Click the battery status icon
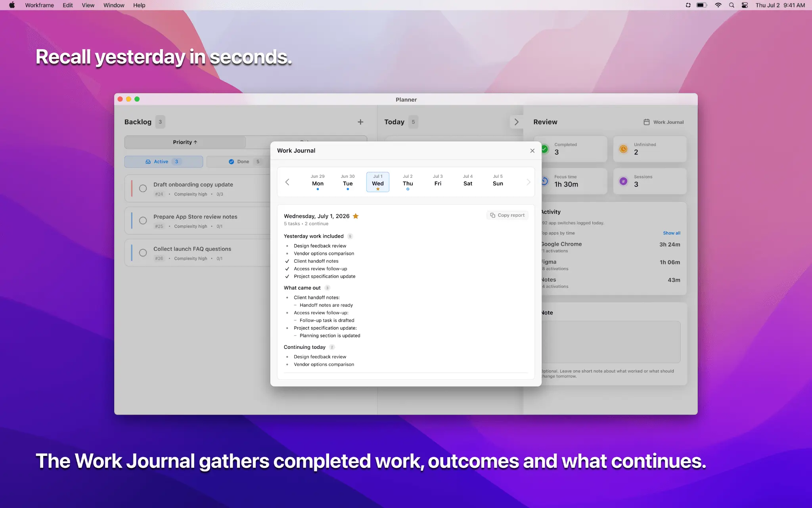The height and width of the screenshot is (508, 812). pyautogui.click(x=702, y=5)
